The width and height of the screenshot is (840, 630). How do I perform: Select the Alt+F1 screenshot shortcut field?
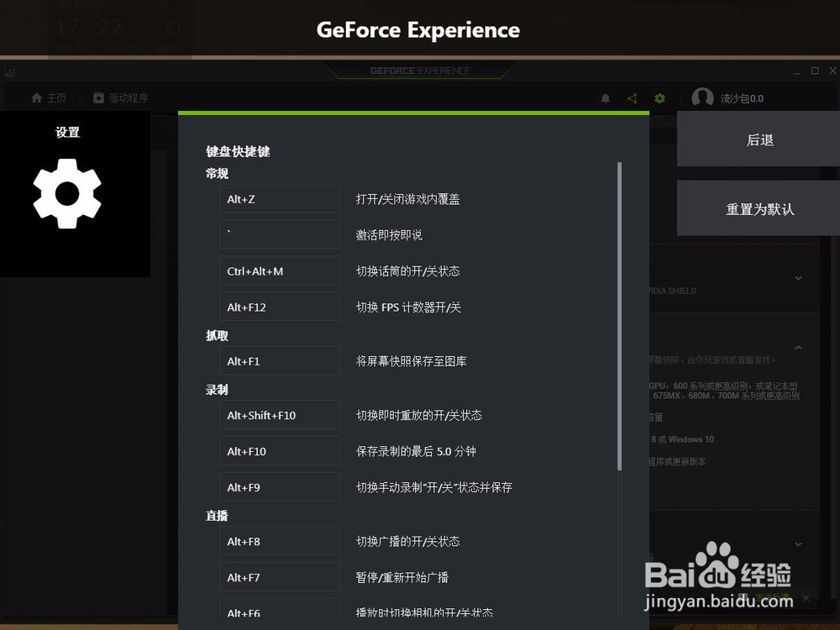[x=279, y=360]
